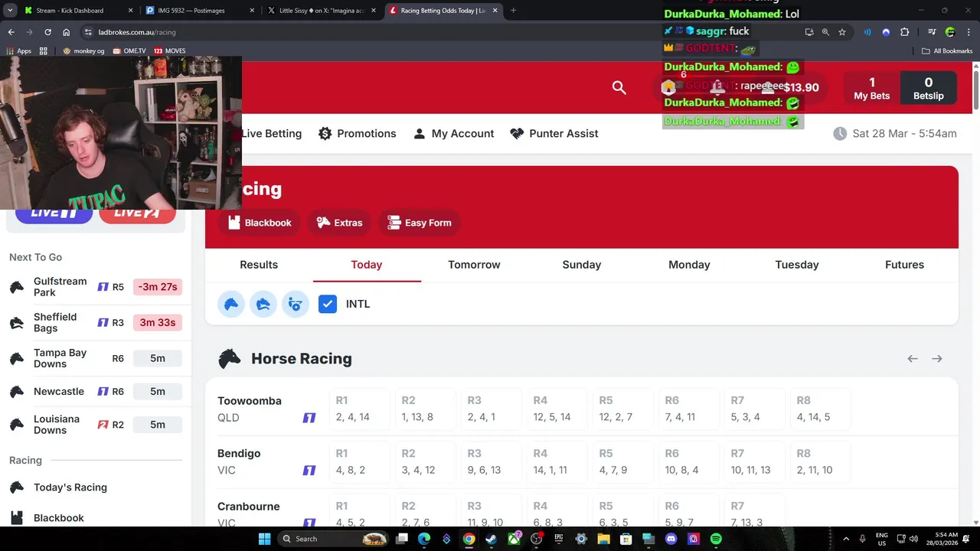Open Tampa Bay Downs R6 next race

click(x=96, y=358)
